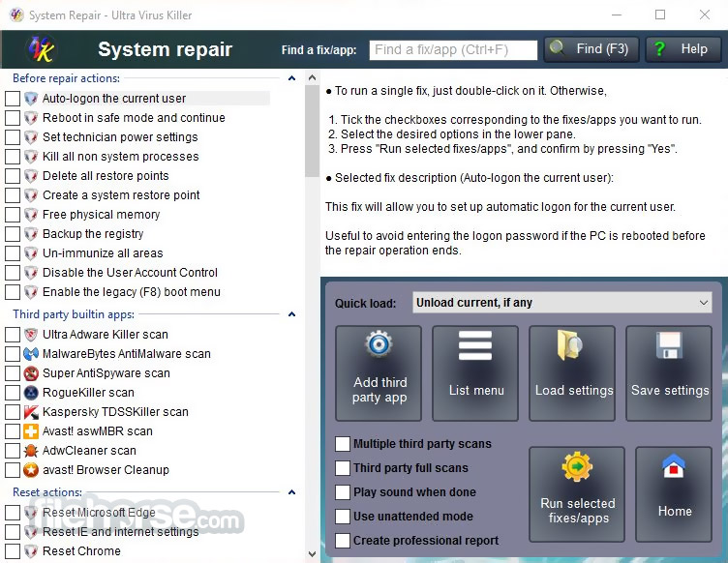Screen dimensions: 728x563
Task: Click shield icon beside Free physical memory
Action: click(31, 214)
